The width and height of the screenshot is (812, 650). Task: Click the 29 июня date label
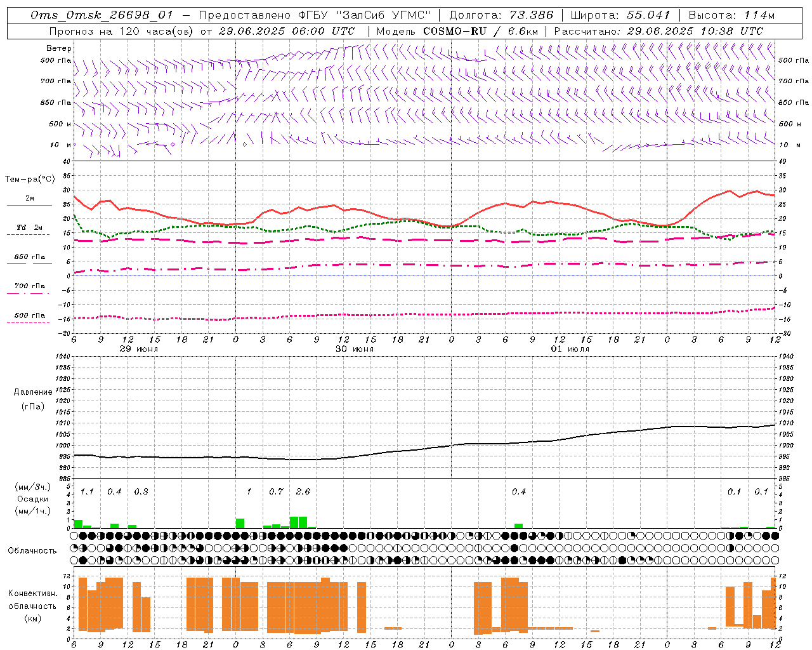139,349
